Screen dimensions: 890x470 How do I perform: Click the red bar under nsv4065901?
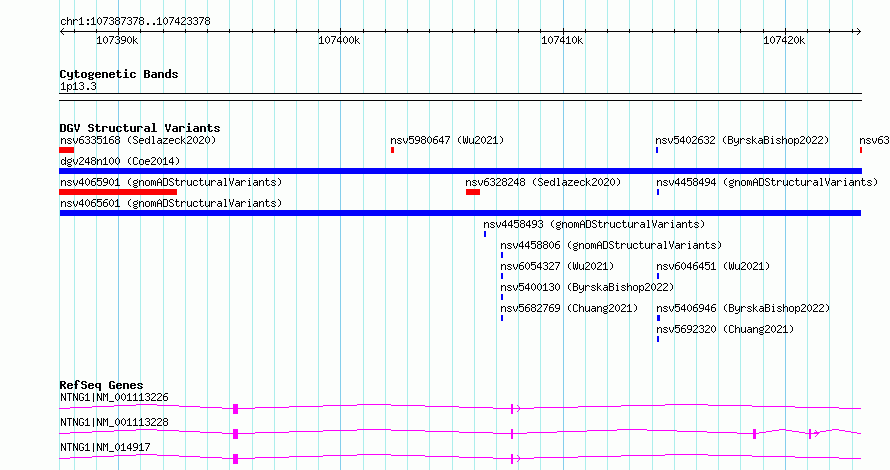pyautogui.click(x=118, y=192)
